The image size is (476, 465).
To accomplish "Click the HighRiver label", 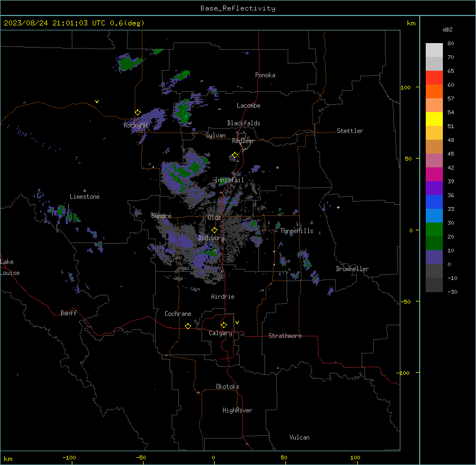I will 237,410.
